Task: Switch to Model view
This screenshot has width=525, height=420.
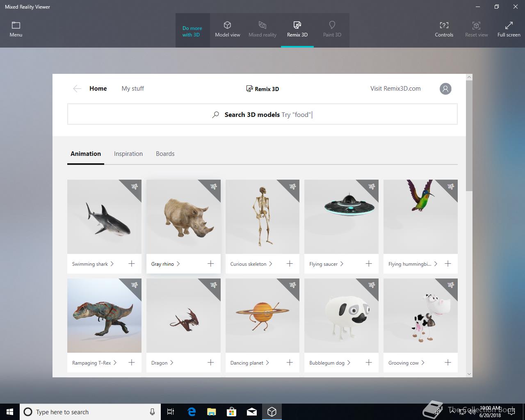Action: (x=228, y=30)
